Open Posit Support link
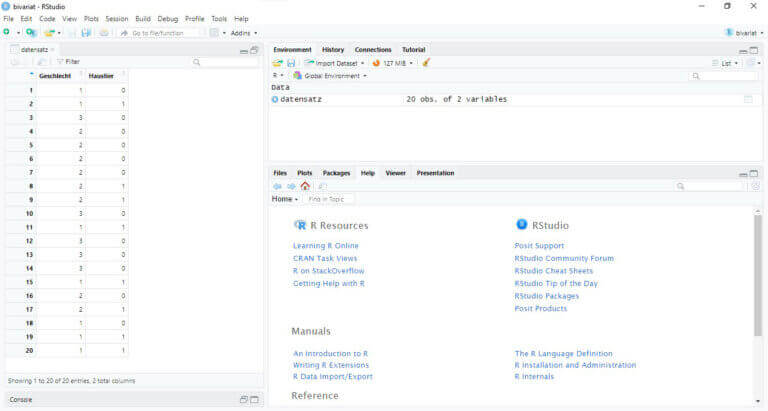This screenshot has height=411, width=768. click(x=539, y=245)
